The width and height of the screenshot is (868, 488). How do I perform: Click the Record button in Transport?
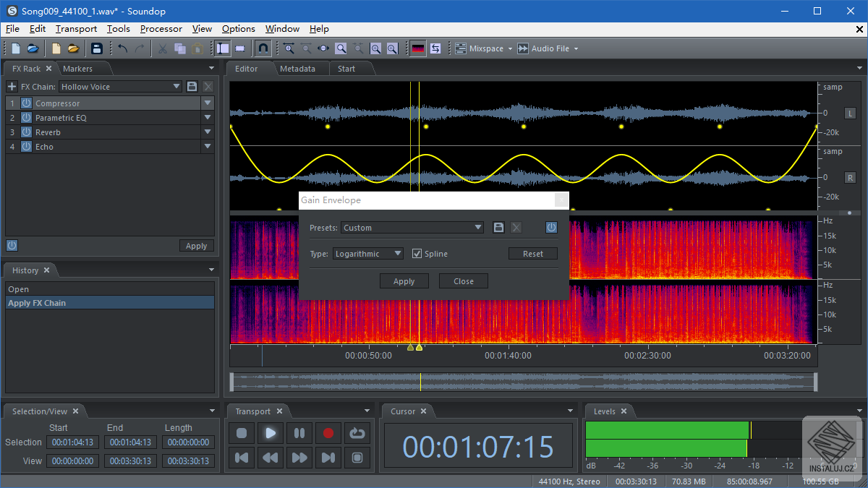pyautogui.click(x=328, y=433)
